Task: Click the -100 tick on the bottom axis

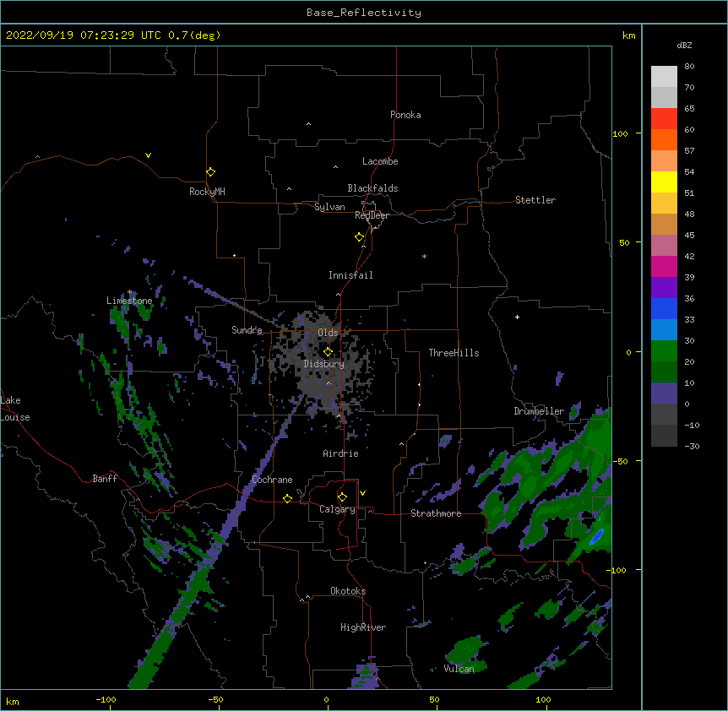Action: (106, 699)
